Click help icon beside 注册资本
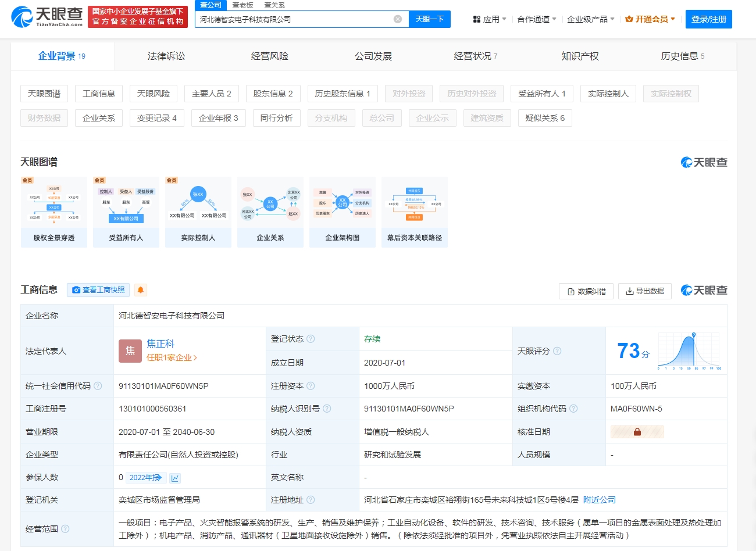This screenshot has width=756, height=551. click(x=311, y=386)
